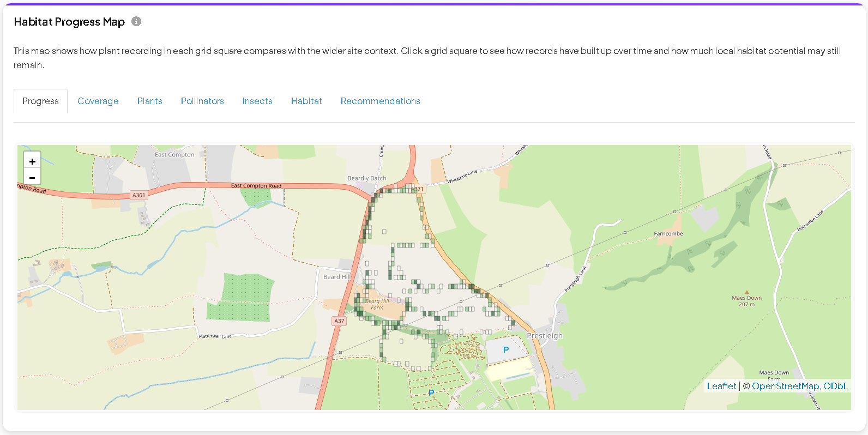Screen dimensions: 868x435
Task: Select the Pollinators tab
Action: tap(202, 101)
